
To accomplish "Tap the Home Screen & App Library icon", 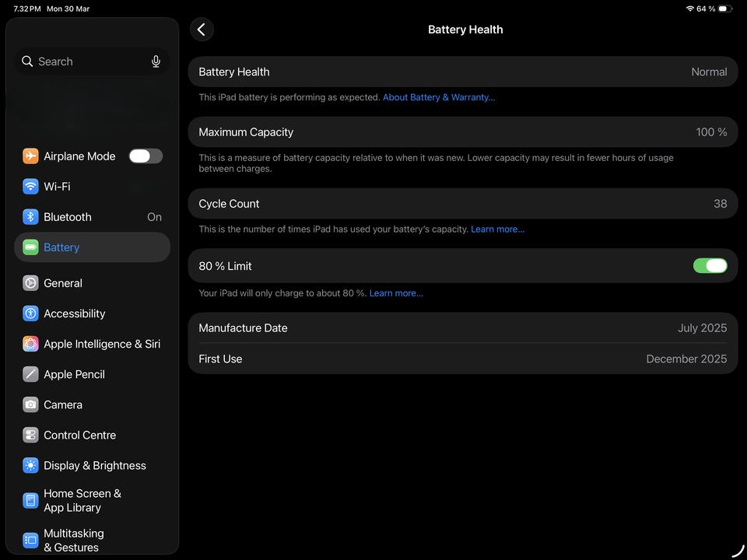I will 30,501.
